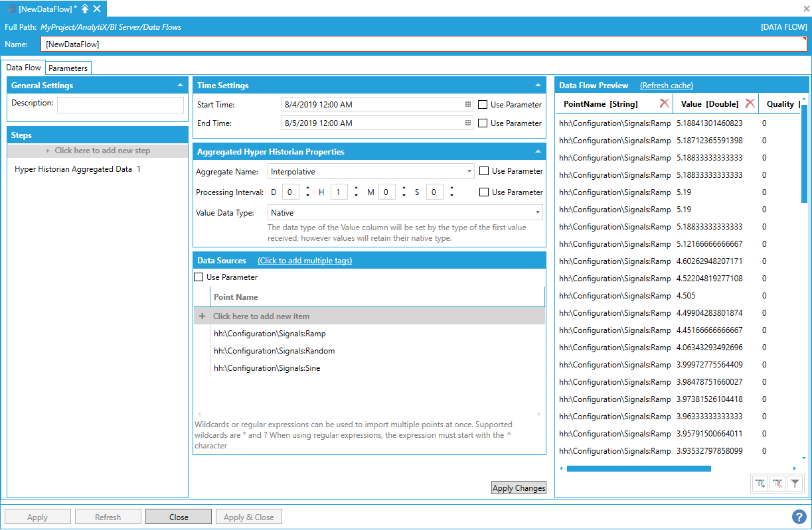Select the Data Flow tab
Screen dimensions: 812x530
(x=24, y=68)
